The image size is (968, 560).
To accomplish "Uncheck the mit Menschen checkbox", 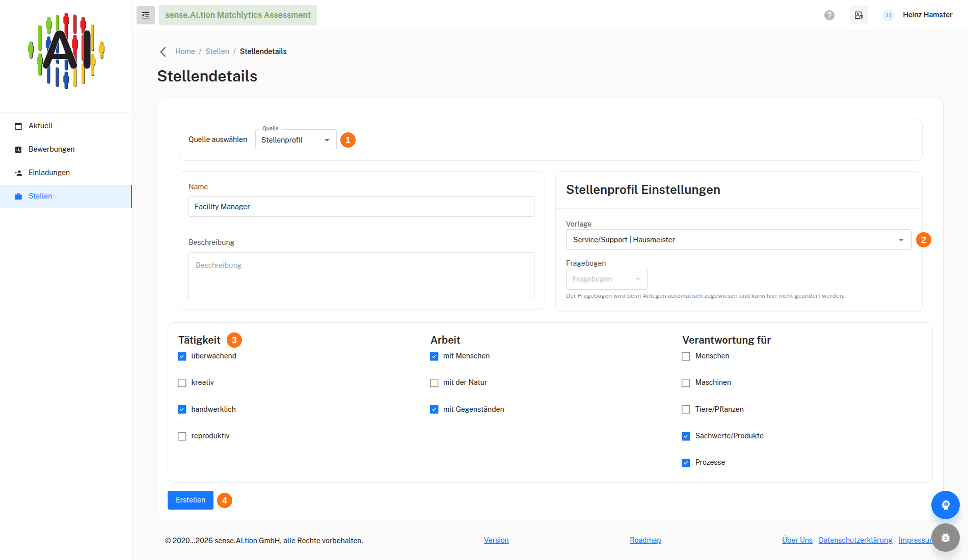I will click(x=434, y=356).
